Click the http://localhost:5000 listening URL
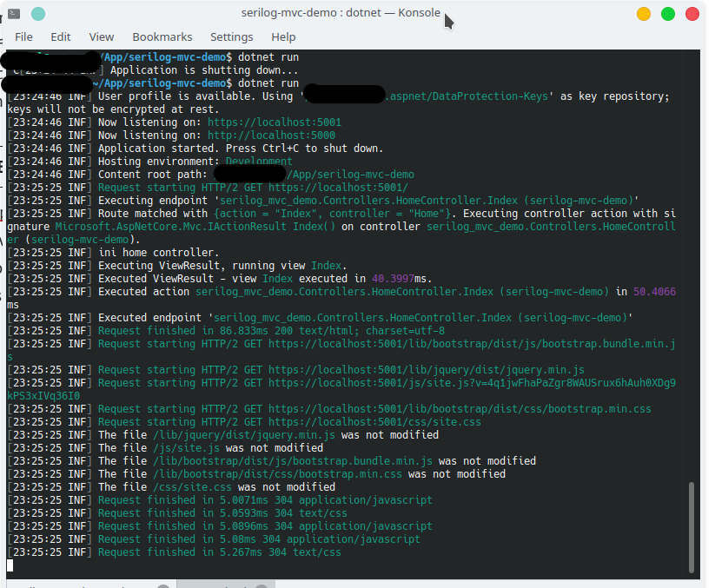This screenshot has width=715, height=588. (x=271, y=135)
